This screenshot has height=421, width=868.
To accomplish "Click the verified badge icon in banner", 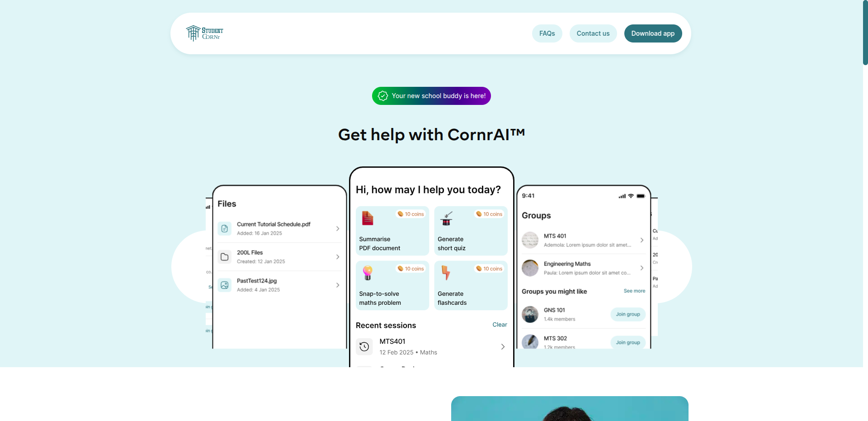I will click(x=383, y=96).
